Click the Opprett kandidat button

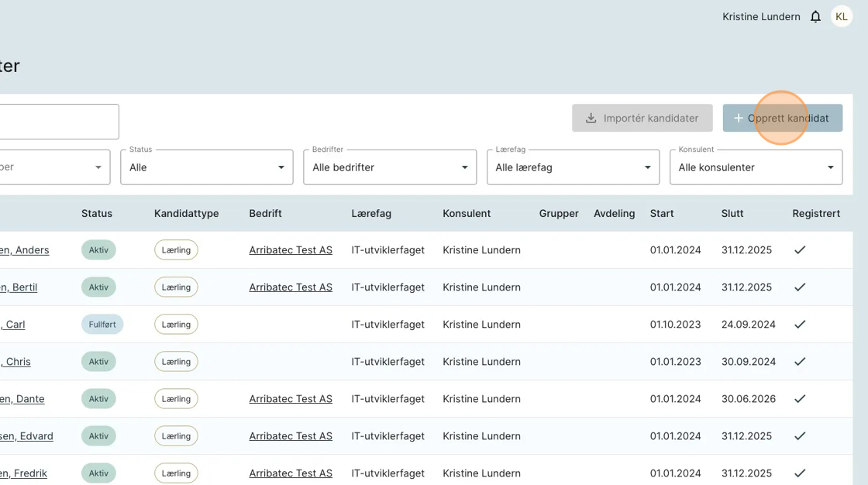coord(782,118)
